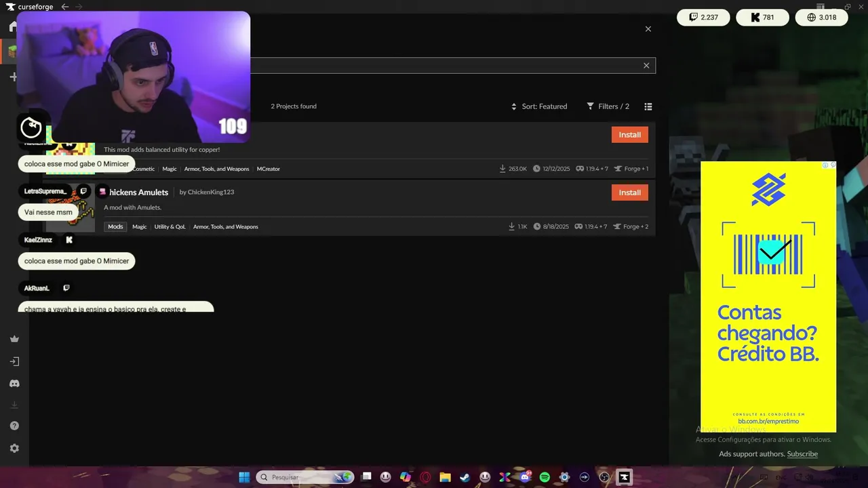Clear the search field text

point(646,66)
